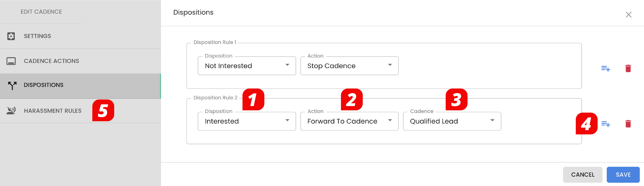Select the Harassment Rules menu item
Image resolution: width=644 pixels, height=186 pixels.
(81, 111)
